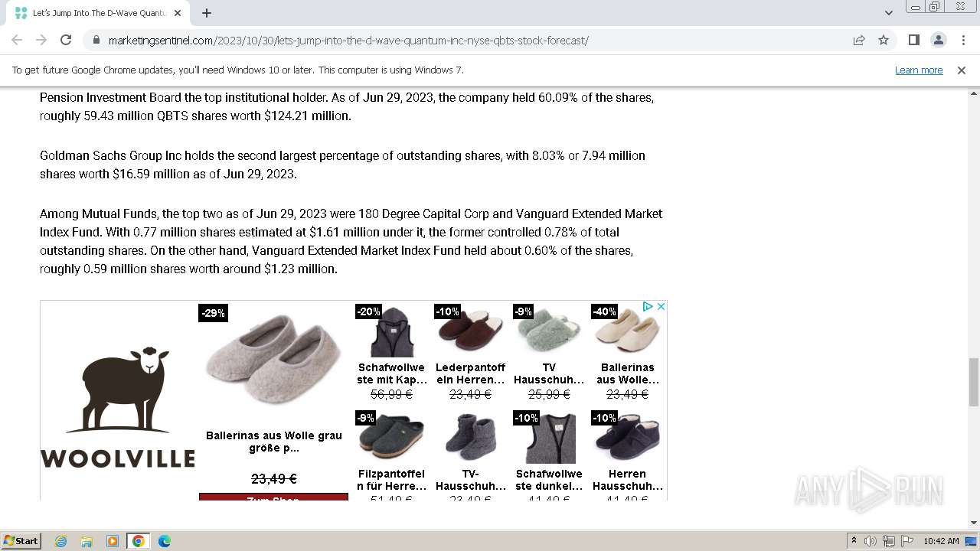Open the Woolville logo in the ad
Image resolution: width=980 pixels, height=551 pixels.
click(x=117, y=407)
